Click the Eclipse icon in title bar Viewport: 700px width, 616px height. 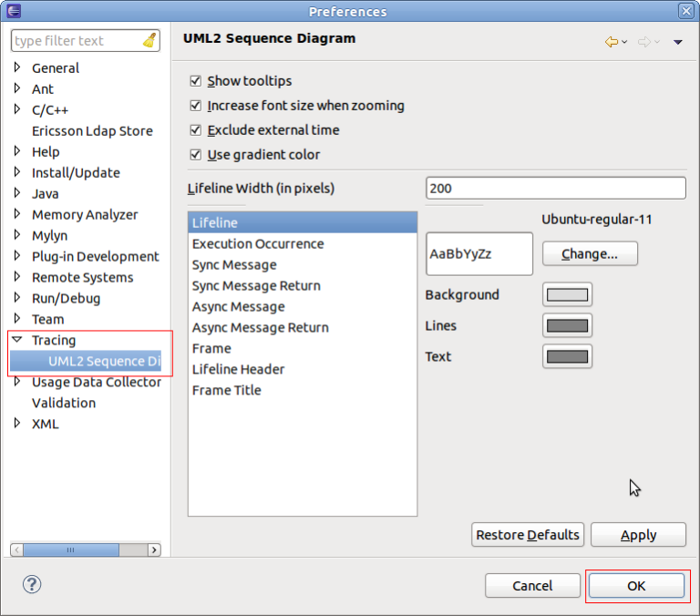tap(12, 11)
